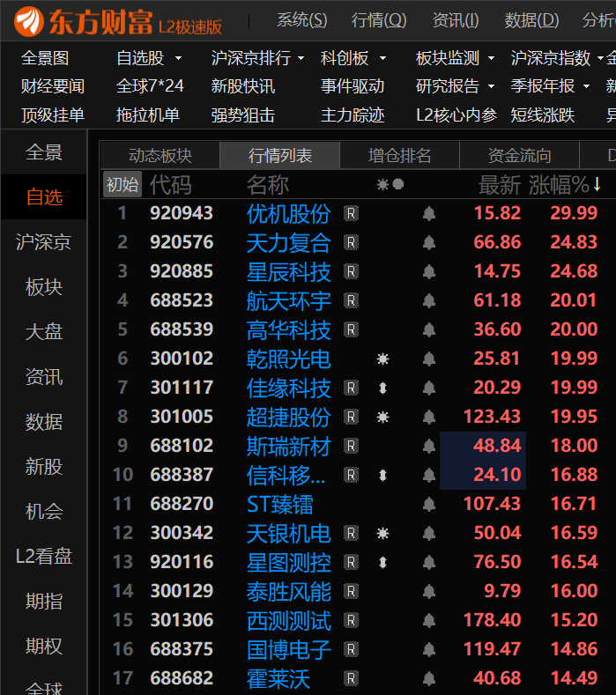Click the R margin-trading badge for 泰胜风能

pyautogui.click(x=351, y=591)
